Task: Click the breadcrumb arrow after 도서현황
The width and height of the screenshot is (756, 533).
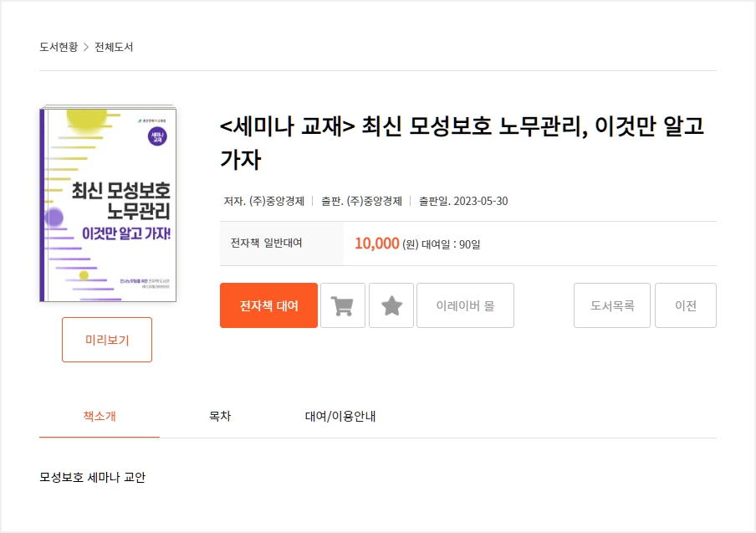Action: [x=85, y=47]
